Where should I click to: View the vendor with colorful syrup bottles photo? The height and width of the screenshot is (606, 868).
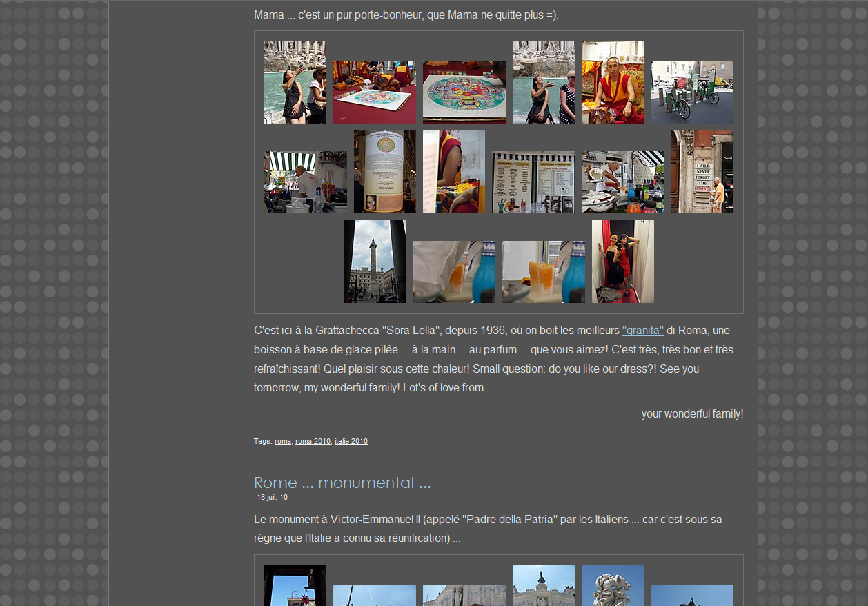[622, 182]
